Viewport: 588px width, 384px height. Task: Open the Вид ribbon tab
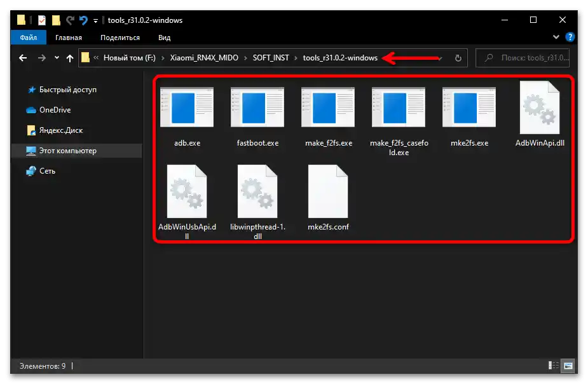click(x=164, y=38)
